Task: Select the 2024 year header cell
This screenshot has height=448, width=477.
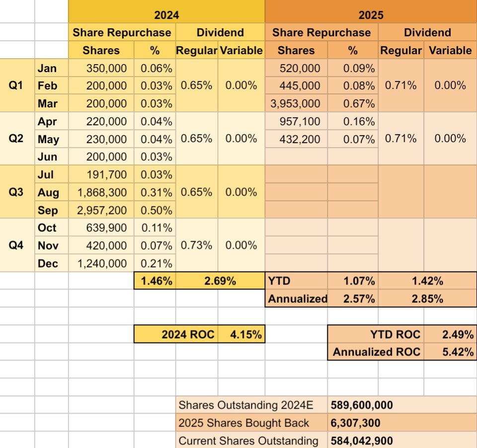Action: (167, 11)
